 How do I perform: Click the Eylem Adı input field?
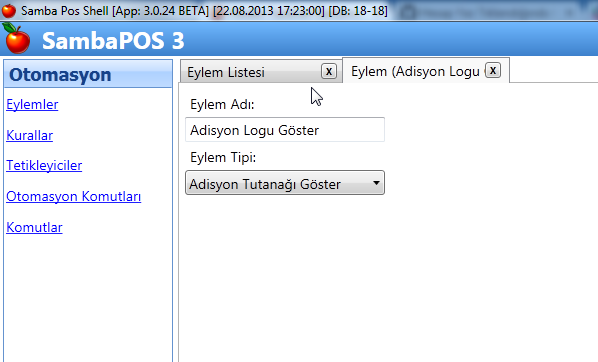(x=285, y=130)
